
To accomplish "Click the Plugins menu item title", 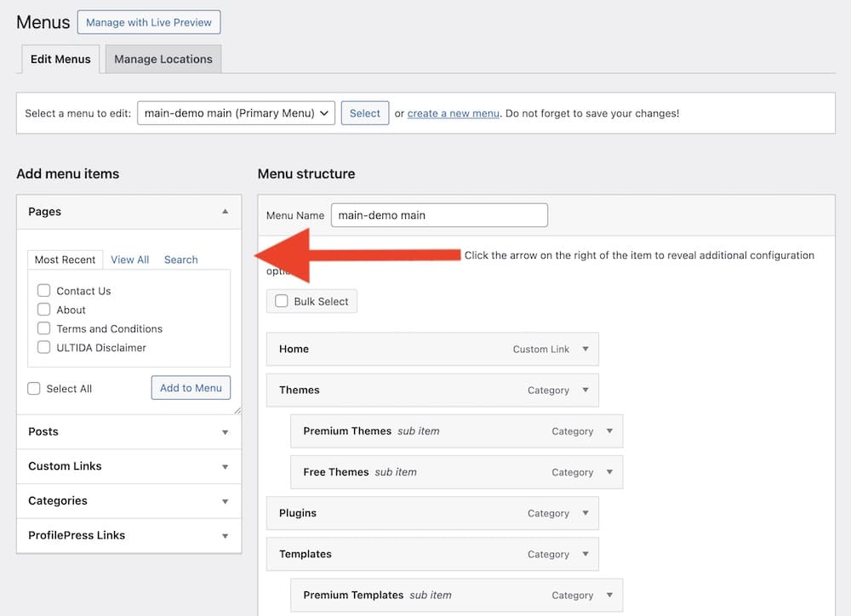I will click(298, 513).
